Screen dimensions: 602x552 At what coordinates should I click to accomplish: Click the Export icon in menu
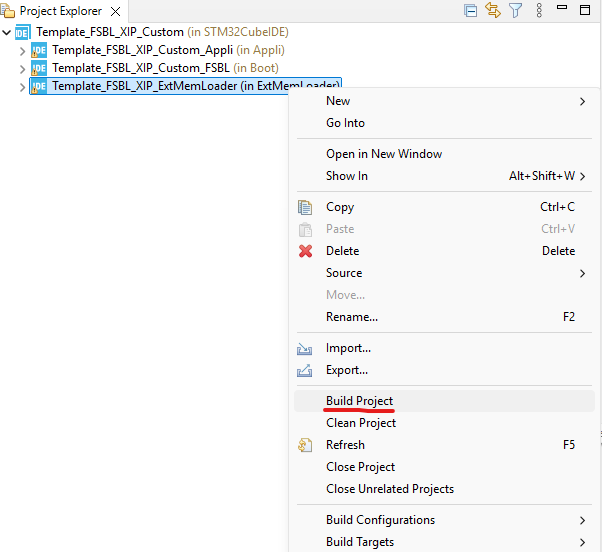coord(304,370)
